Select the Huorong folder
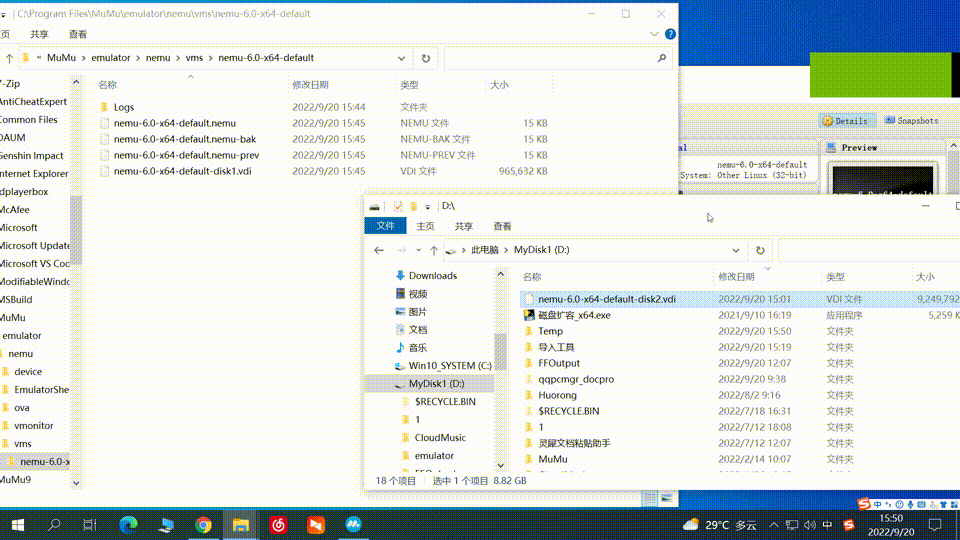 pos(557,395)
